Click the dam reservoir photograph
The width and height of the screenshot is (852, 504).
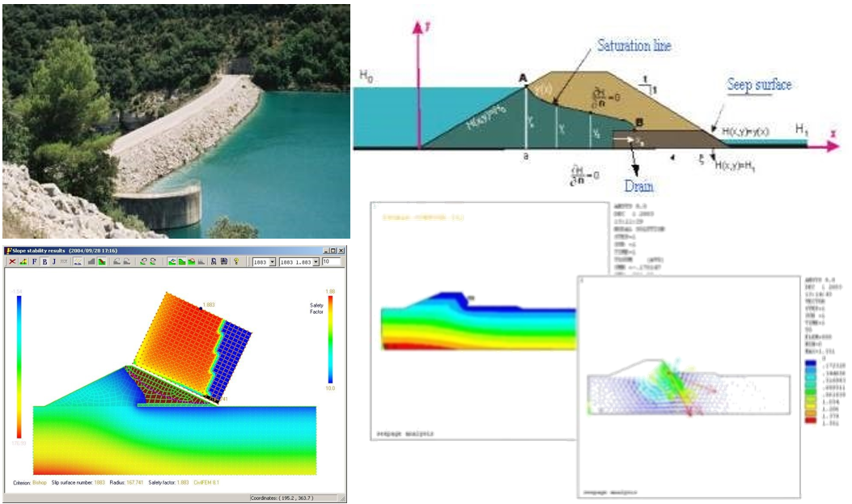pos(175,121)
